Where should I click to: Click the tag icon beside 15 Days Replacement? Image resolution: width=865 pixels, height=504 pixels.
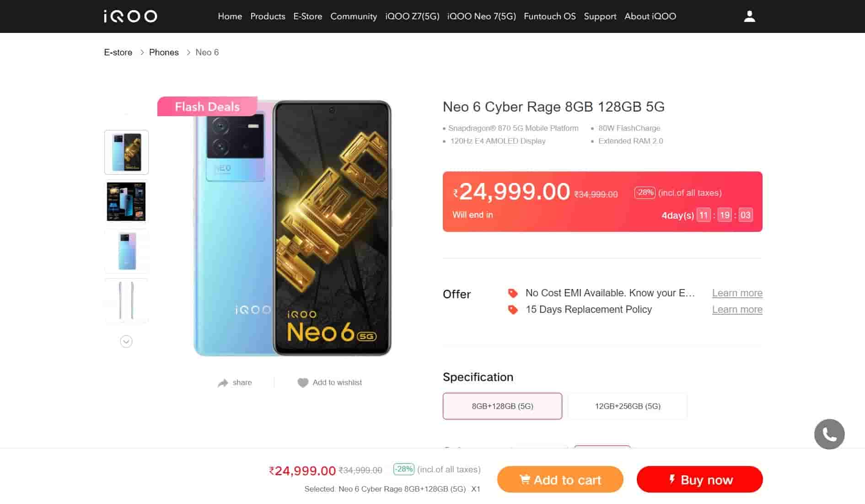click(513, 310)
